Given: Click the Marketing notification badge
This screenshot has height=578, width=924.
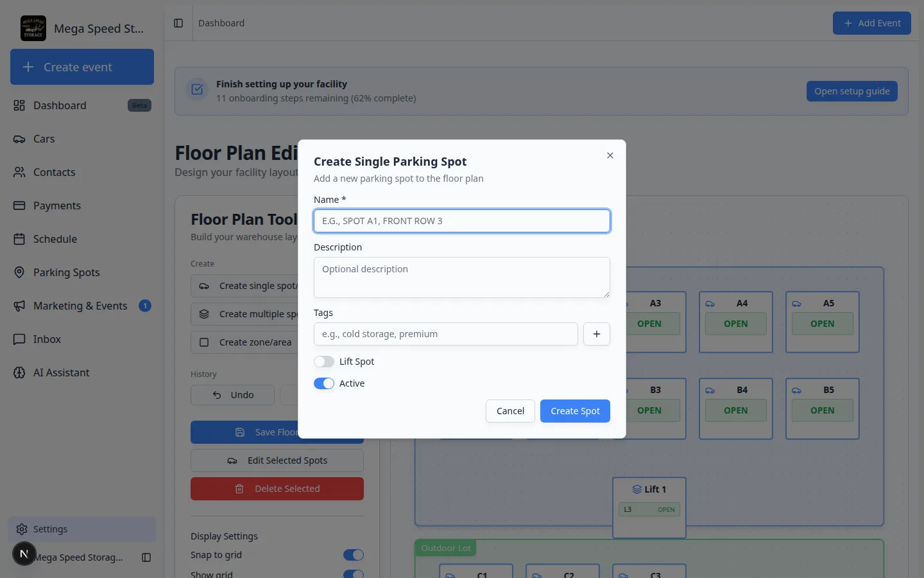Looking at the screenshot, I should pyautogui.click(x=145, y=306).
